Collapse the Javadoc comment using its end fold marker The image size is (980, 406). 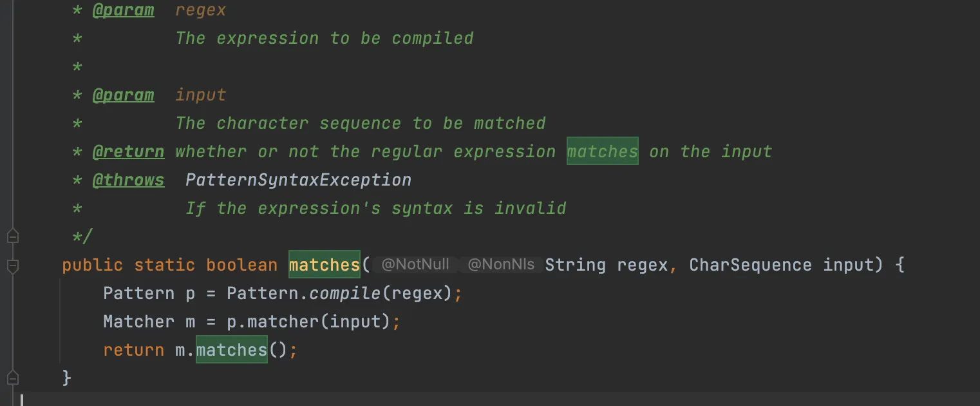(12, 237)
